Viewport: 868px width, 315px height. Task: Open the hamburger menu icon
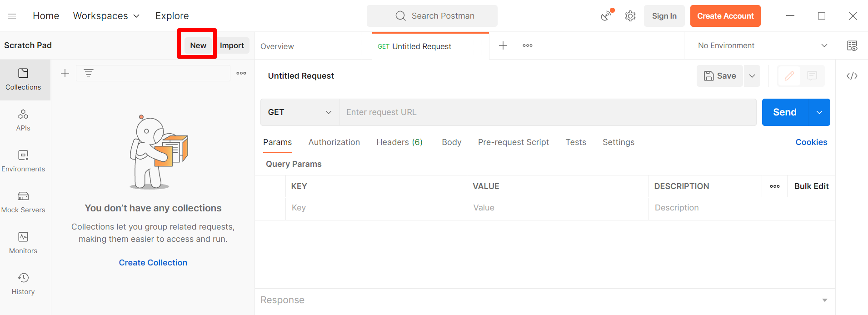(x=12, y=16)
